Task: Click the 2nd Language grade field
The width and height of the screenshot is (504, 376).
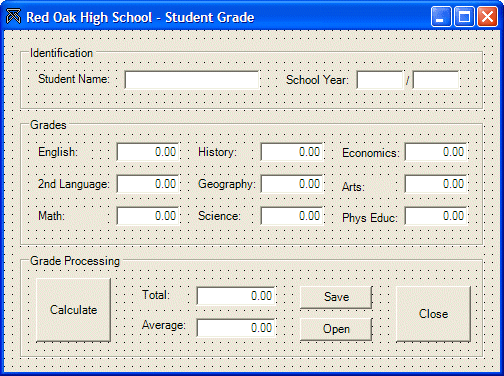Action: point(148,184)
